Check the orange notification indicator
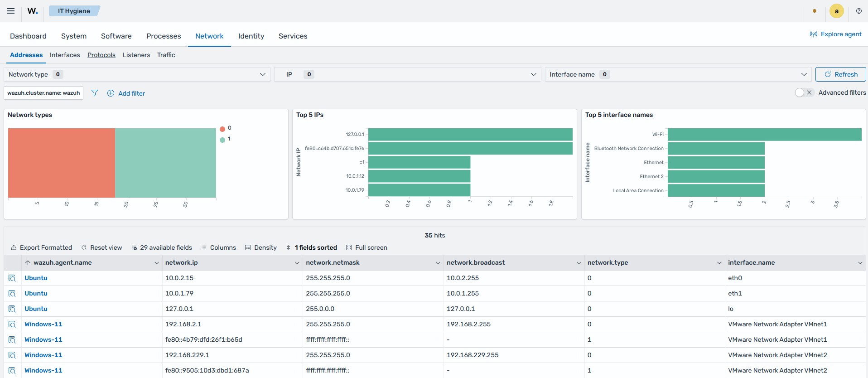This screenshot has height=378, width=868. (815, 11)
